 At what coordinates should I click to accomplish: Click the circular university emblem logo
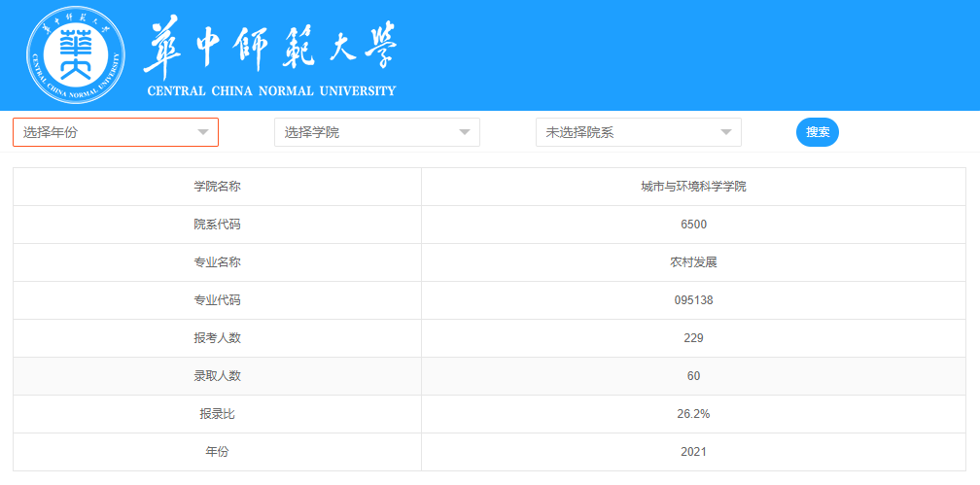[78, 55]
